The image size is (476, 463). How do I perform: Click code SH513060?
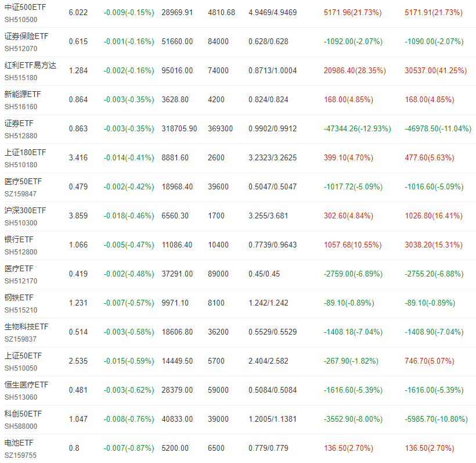pyautogui.click(x=21, y=397)
